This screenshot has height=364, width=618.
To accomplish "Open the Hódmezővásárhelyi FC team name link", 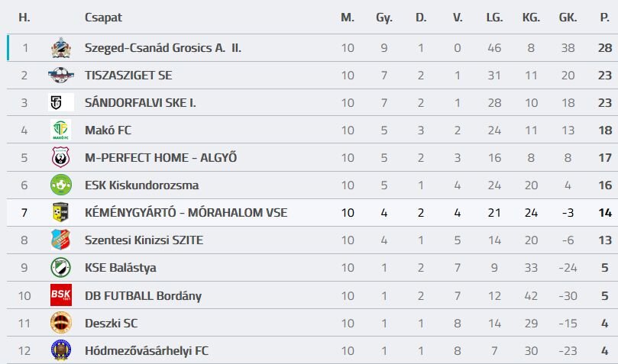I will [x=146, y=351].
